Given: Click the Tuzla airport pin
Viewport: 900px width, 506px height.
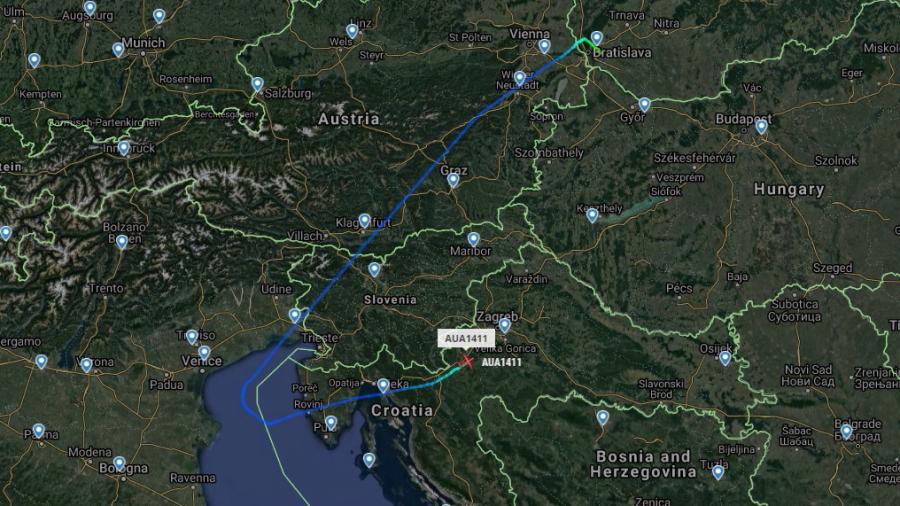Looking at the screenshot, I should point(718,472).
